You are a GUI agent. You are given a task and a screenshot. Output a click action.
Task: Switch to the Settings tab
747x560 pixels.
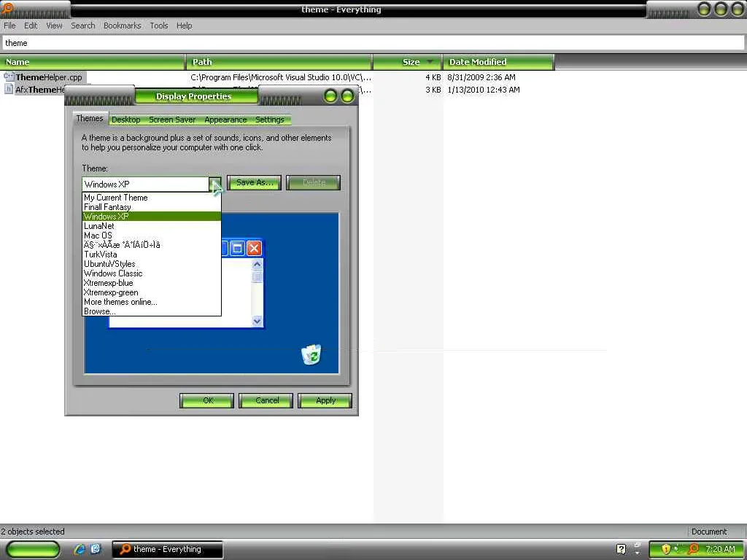pyautogui.click(x=270, y=120)
